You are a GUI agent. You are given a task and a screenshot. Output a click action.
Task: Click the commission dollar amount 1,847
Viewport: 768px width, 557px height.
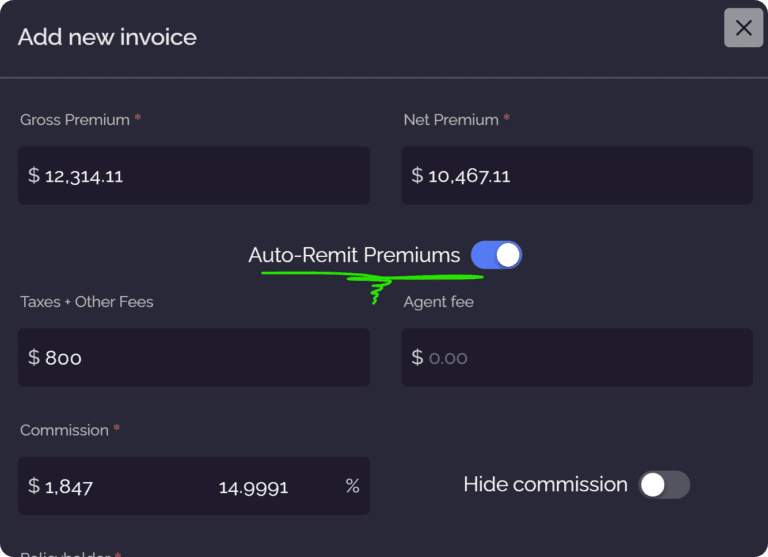[x=69, y=487]
